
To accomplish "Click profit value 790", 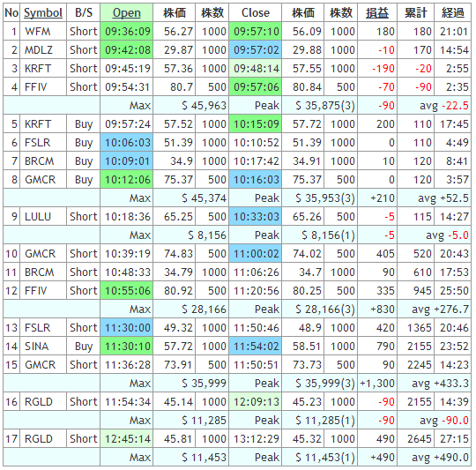I will click(377, 347).
